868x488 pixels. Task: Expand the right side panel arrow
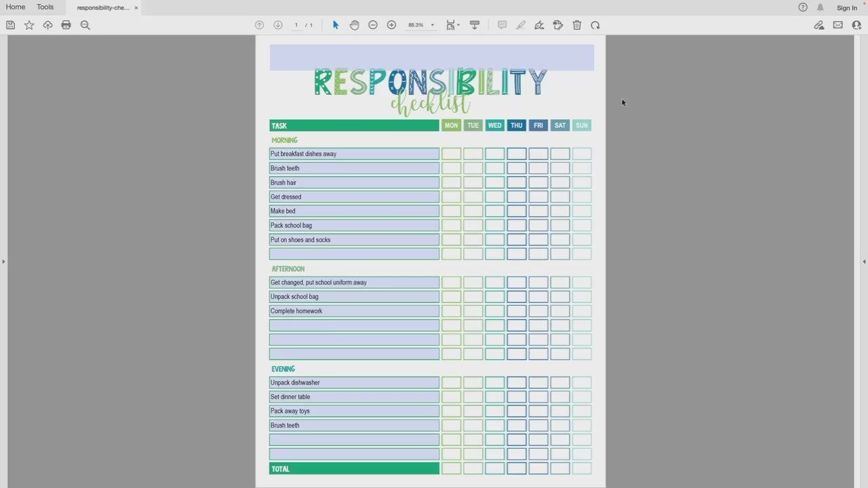[x=864, y=262]
